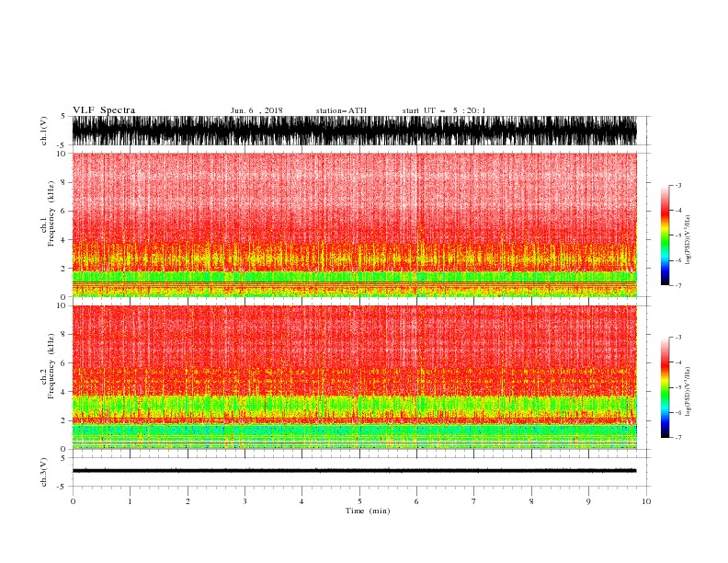Click the "ch.3(V)" axis label
This screenshot has width=728, height=563.
[x=44, y=472]
